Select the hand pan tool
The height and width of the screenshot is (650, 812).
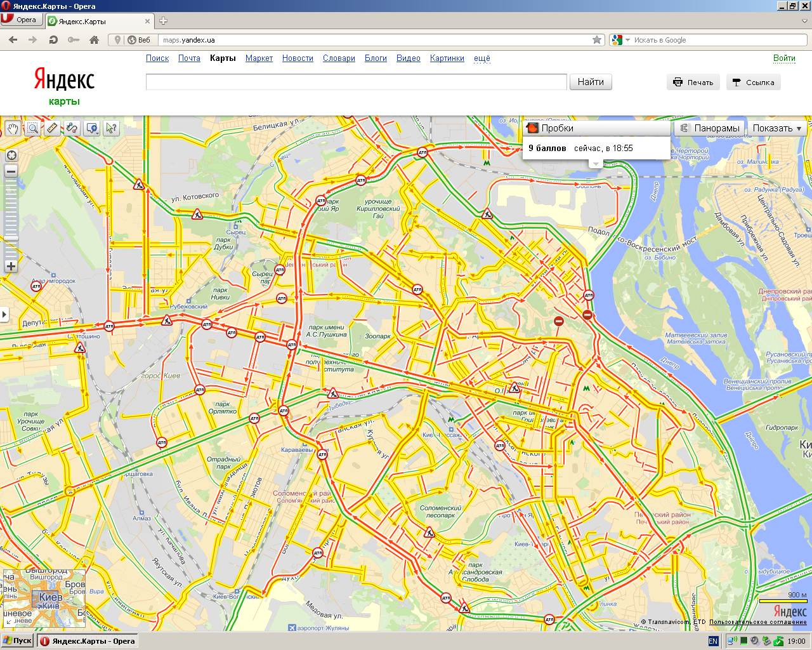13,128
